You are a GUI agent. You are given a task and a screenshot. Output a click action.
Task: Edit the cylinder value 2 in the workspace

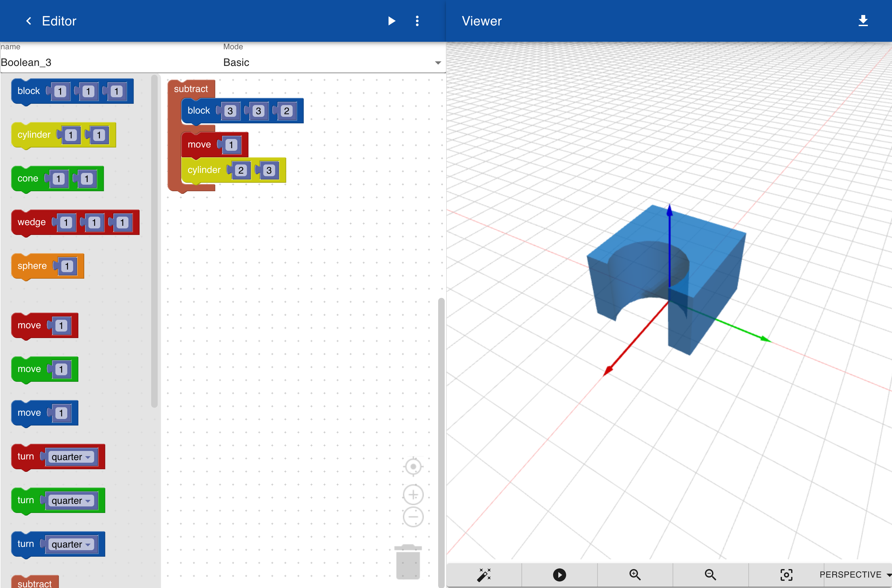[x=241, y=170]
